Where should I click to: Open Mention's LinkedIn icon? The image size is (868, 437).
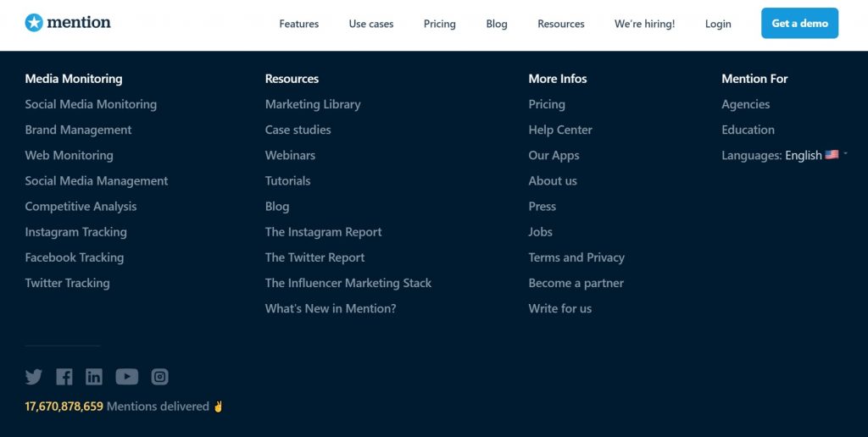pyautogui.click(x=94, y=377)
